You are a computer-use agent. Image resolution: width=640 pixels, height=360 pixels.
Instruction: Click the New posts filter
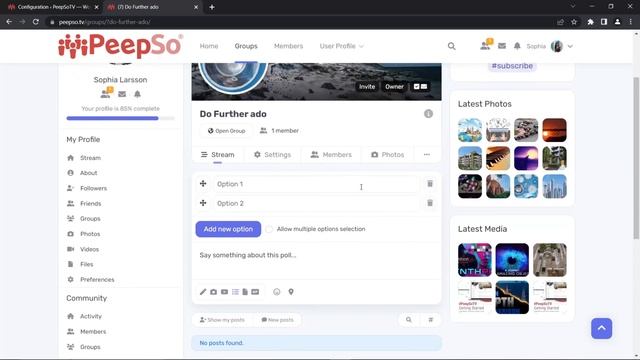point(278,320)
